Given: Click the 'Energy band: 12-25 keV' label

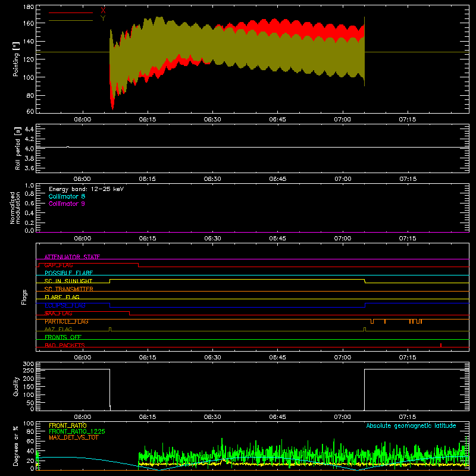Looking at the screenshot, I should (x=86, y=189).
